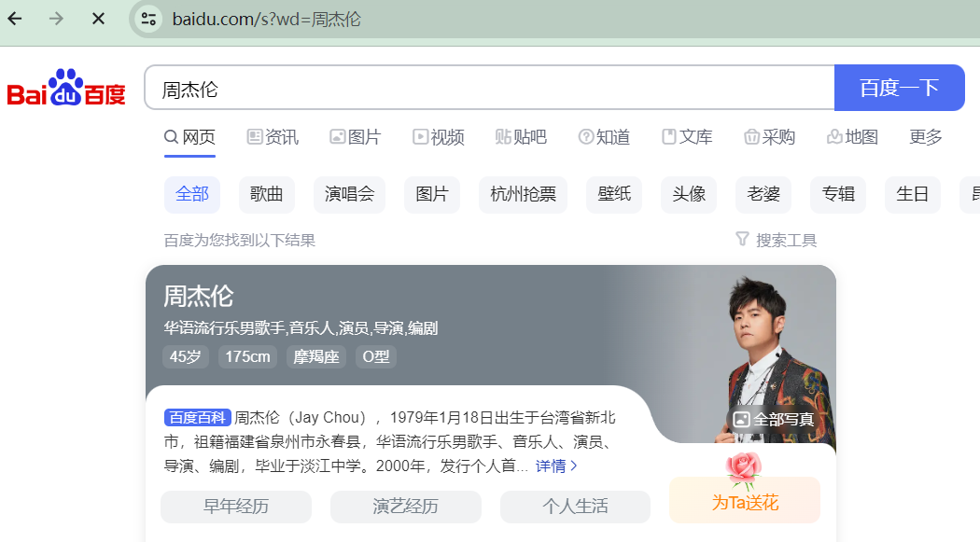Click the search box containing 周杰伦
The width and height of the screenshot is (980, 542).
point(490,88)
